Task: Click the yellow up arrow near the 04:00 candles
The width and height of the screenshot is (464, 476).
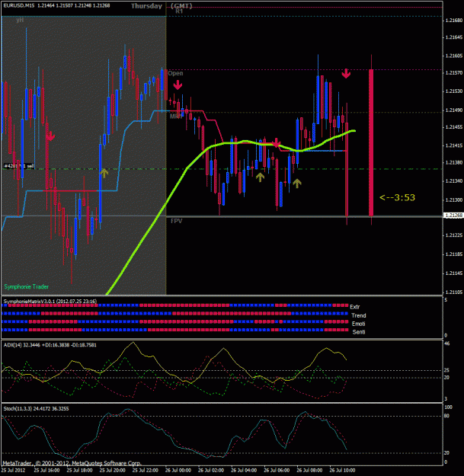Action: tap(260, 177)
